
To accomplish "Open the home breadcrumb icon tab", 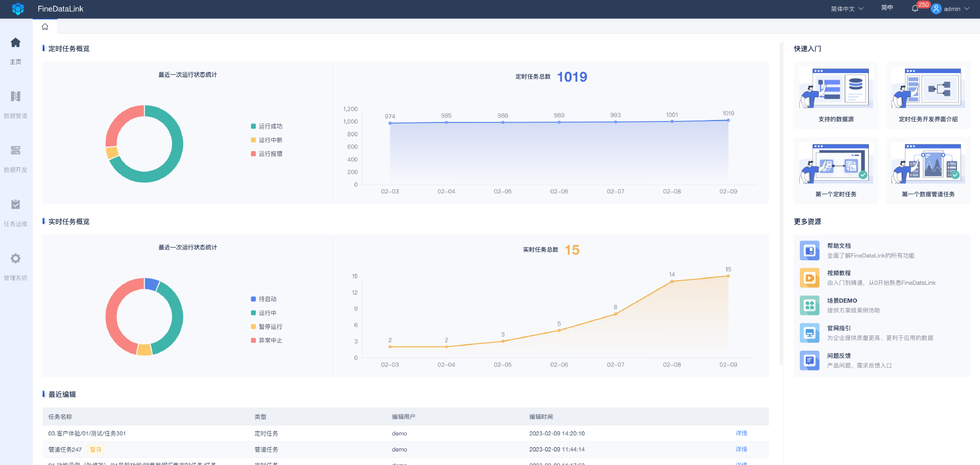I will pos(45,27).
